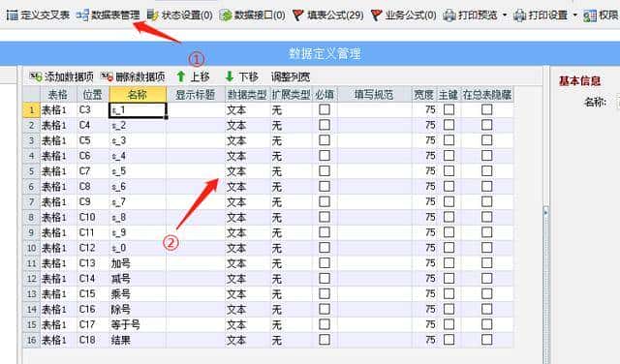
Task: Open 数据接口(0) toolbar item
Action: pyautogui.click(x=252, y=15)
